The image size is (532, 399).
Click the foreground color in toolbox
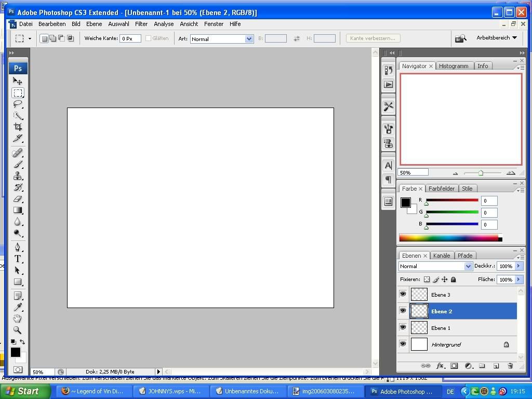pos(15,352)
